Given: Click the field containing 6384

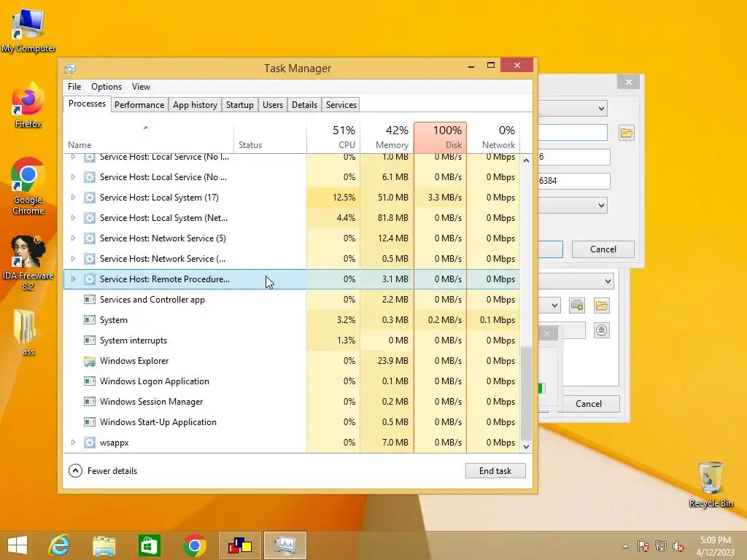Looking at the screenshot, I should point(574,181).
